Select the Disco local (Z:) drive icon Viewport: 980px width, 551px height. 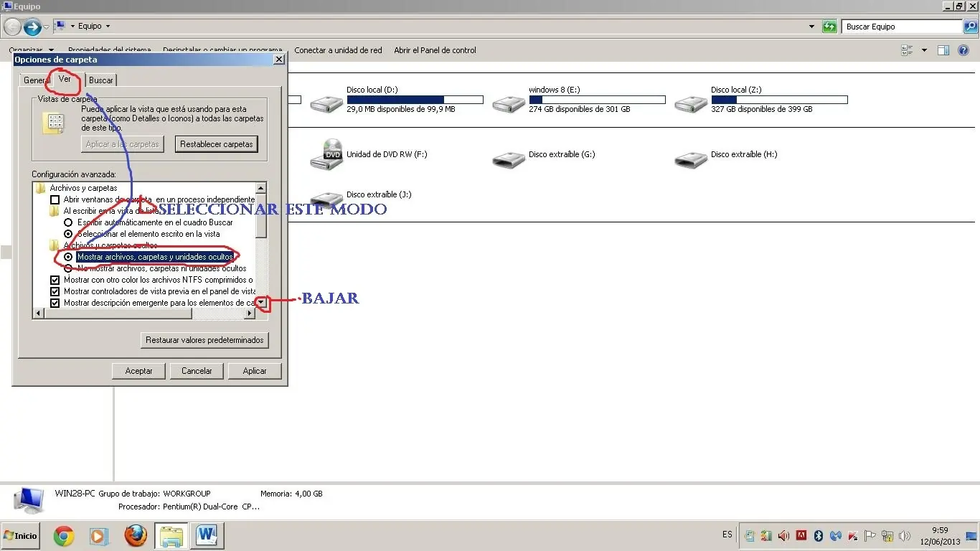[x=691, y=103]
